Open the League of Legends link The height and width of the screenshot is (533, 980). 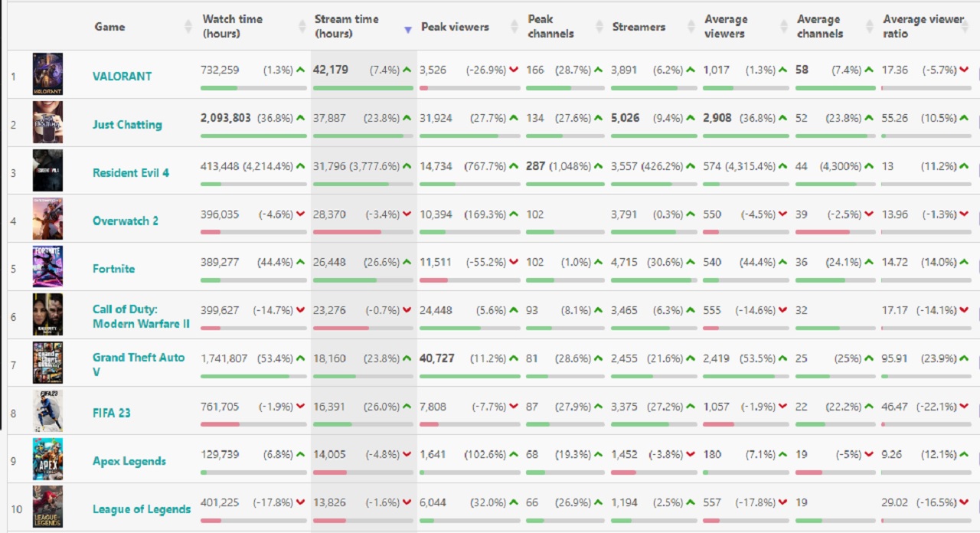tap(142, 509)
